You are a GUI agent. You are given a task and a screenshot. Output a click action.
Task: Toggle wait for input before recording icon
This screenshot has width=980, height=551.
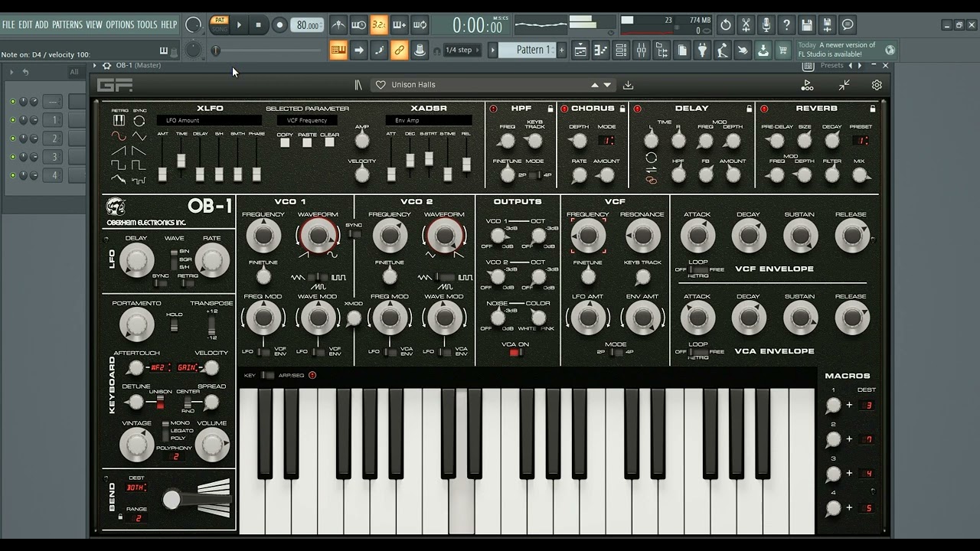coord(359,25)
